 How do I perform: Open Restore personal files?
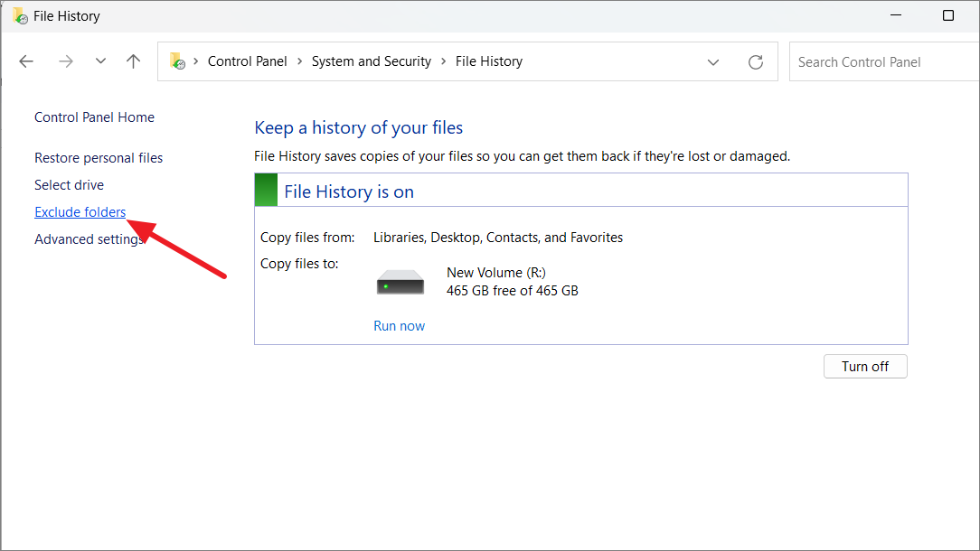pyautogui.click(x=98, y=157)
